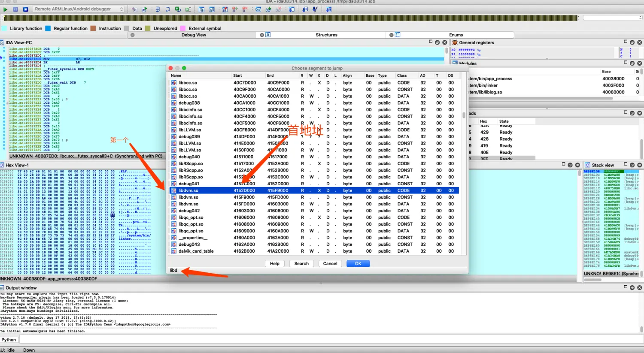
Task: Select the debug038 segment row
Action: (314, 103)
